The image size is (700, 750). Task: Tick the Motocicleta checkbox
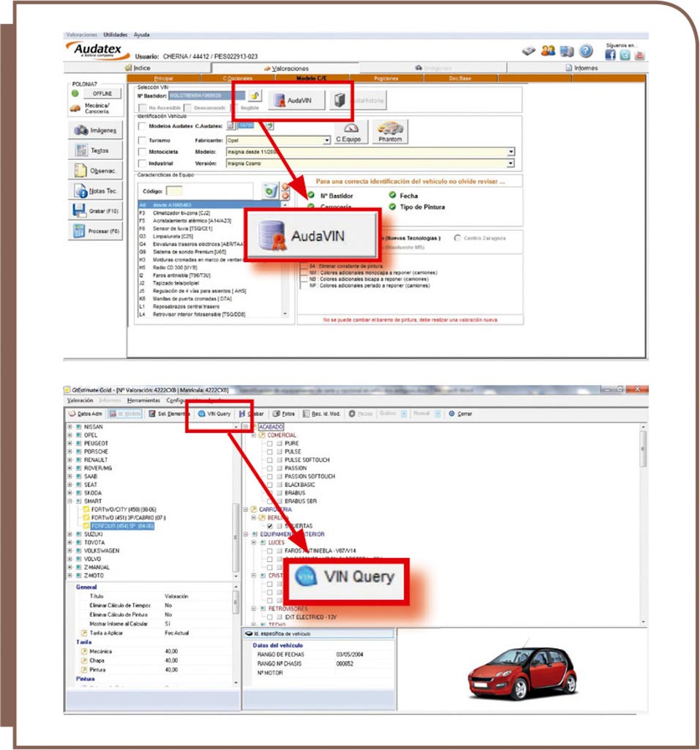142,152
